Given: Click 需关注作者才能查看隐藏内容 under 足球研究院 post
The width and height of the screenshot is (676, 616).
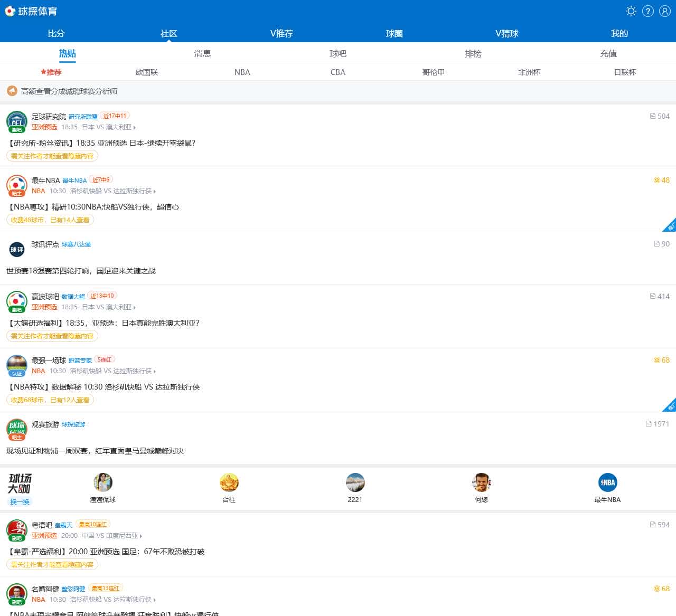Looking at the screenshot, I should (x=52, y=156).
